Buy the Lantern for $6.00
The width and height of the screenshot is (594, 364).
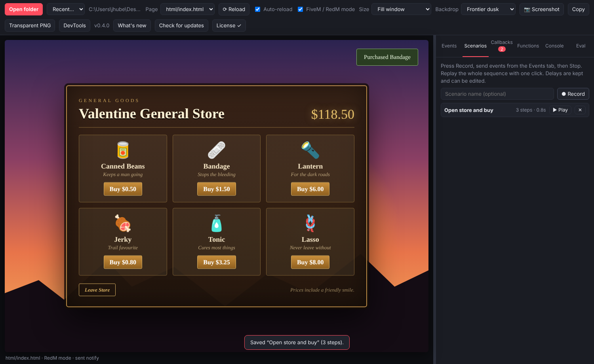tap(310, 189)
